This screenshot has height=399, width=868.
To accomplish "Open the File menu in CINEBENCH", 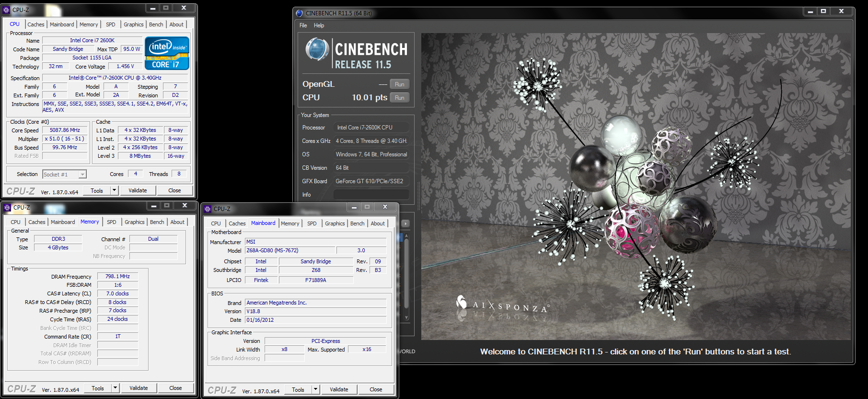I will coord(303,25).
